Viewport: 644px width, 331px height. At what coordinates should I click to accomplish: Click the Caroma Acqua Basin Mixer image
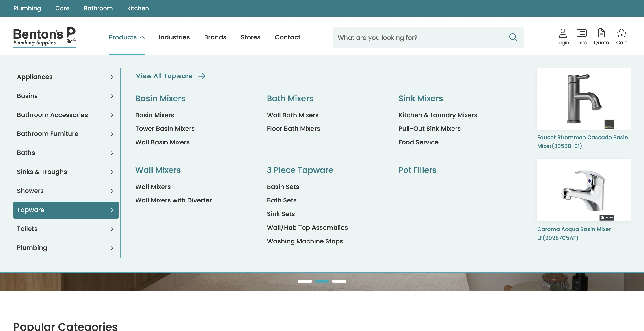pyautogui.click(x=583, y=190)
